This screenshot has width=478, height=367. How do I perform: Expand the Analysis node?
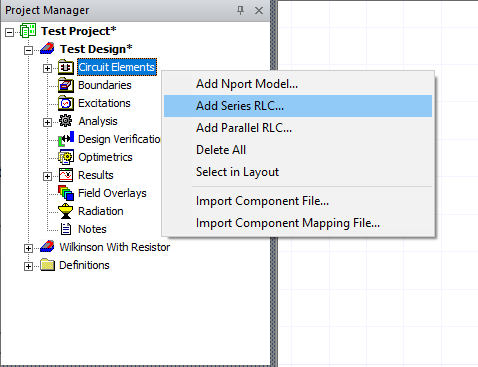tap(47, 122)
